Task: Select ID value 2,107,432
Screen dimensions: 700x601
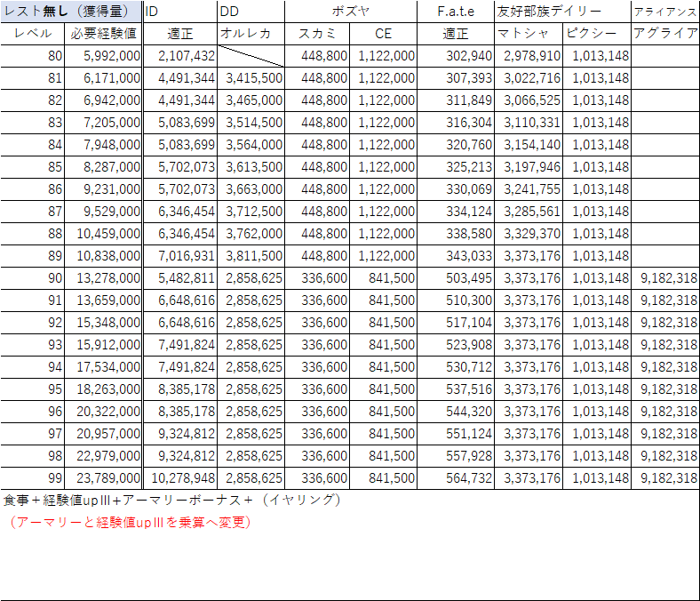Action: tap(180, 56)
